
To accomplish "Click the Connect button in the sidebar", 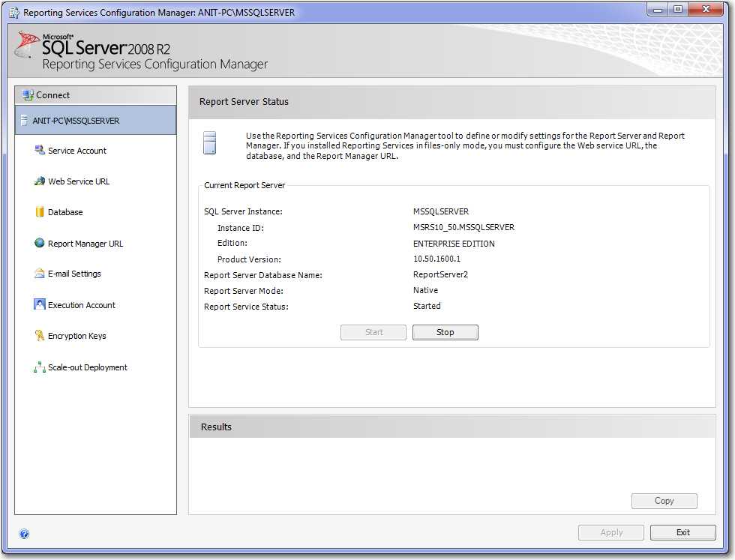I will coord(53,95).
